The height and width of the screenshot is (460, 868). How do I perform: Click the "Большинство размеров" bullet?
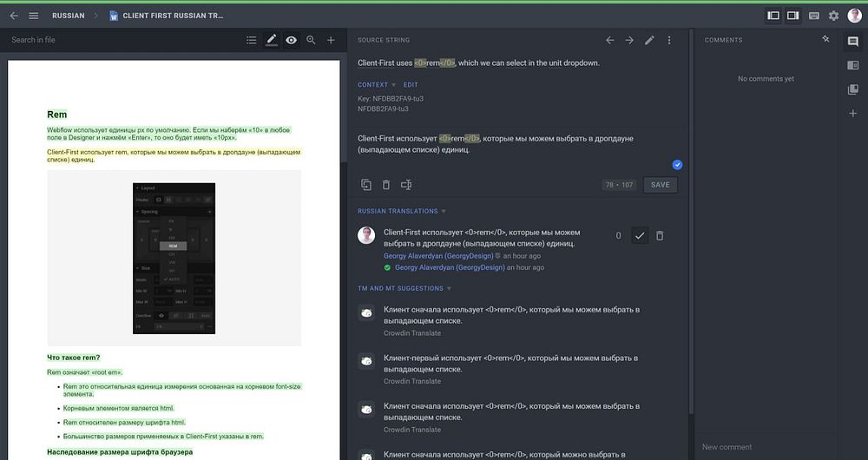tap(163, 437)
